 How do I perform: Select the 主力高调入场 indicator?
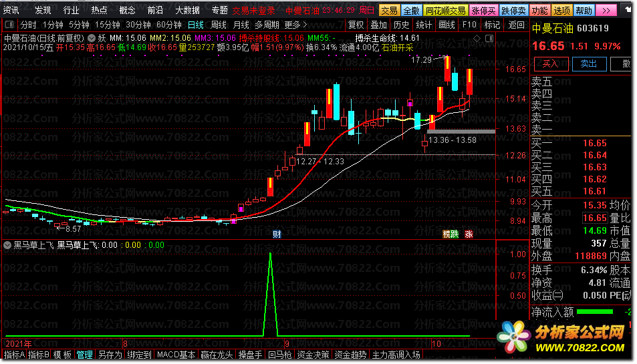(x=396, y=355)
